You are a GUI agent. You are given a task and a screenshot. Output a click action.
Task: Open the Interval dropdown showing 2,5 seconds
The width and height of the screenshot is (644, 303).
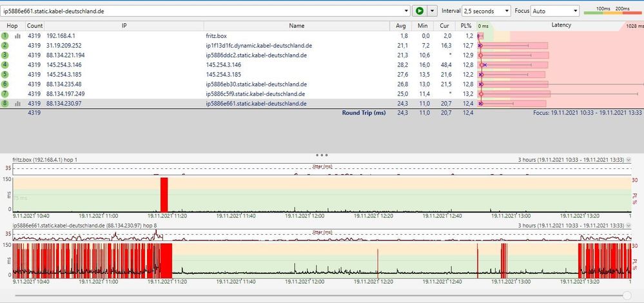click(485, 11)
